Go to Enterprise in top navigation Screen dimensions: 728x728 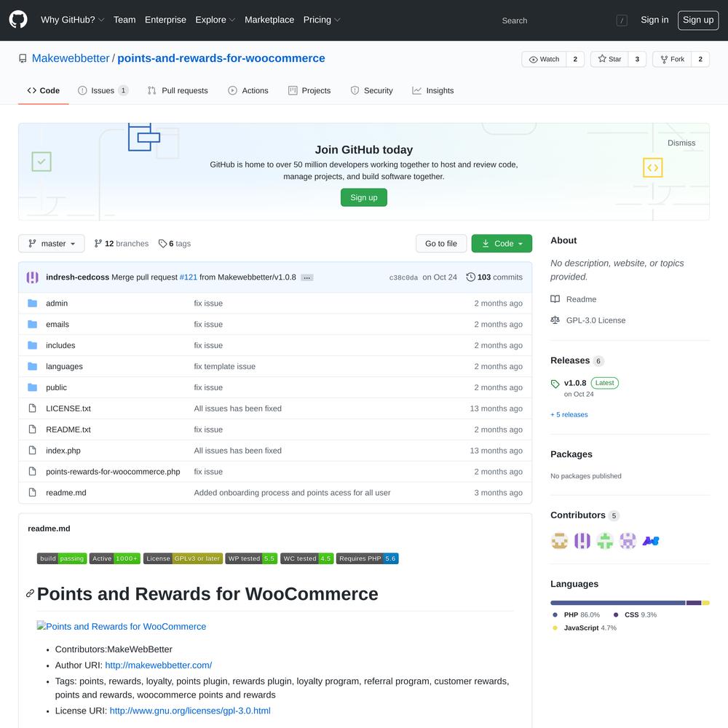165,20
